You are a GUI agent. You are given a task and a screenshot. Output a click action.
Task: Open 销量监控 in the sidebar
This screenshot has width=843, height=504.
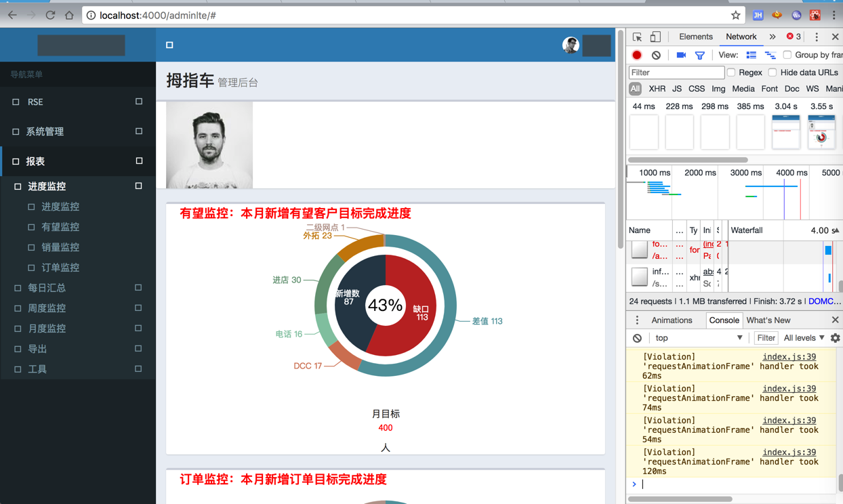coord(60,247)
